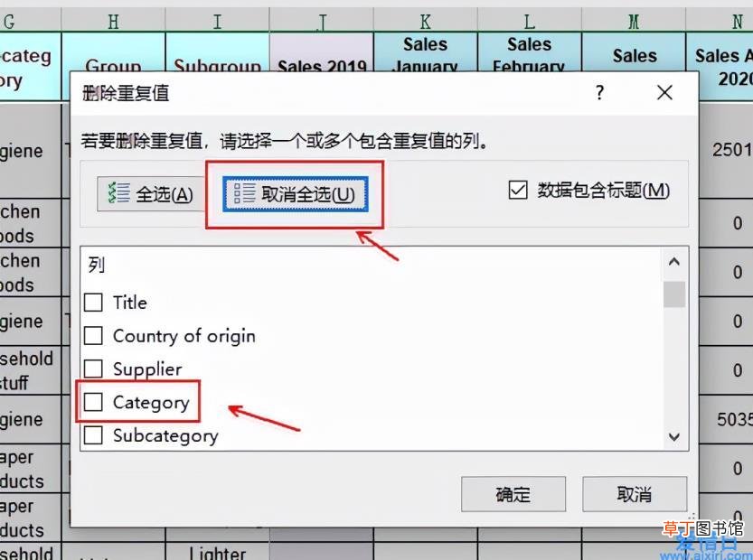The image size is (753, 560).
Task: Check the Title column checkbox
Action: 93,303
